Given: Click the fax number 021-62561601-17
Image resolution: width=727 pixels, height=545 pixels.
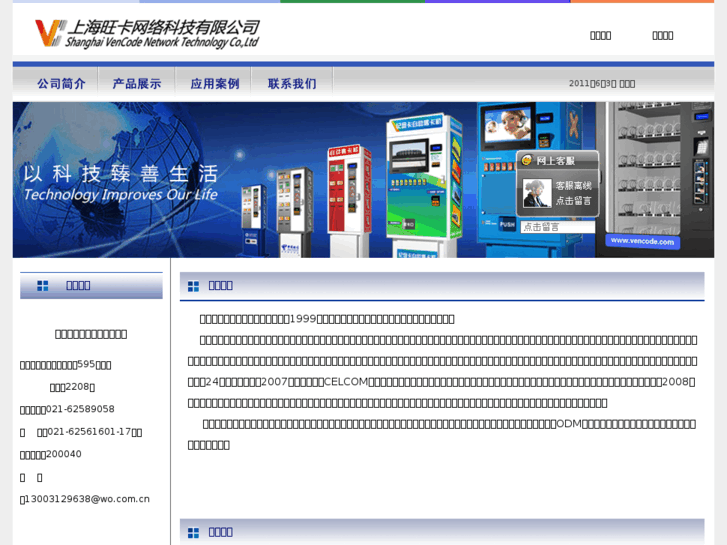Looking at the screenshot, I should click(89, 432).
